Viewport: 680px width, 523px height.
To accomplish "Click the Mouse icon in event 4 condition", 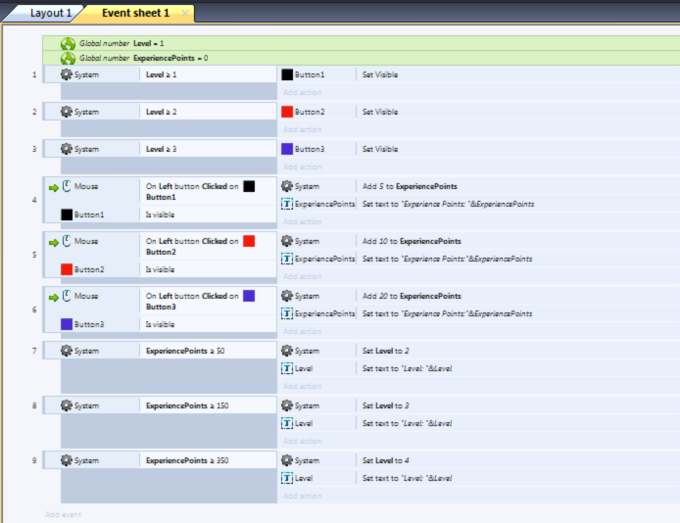I will (x=67, y=186).
